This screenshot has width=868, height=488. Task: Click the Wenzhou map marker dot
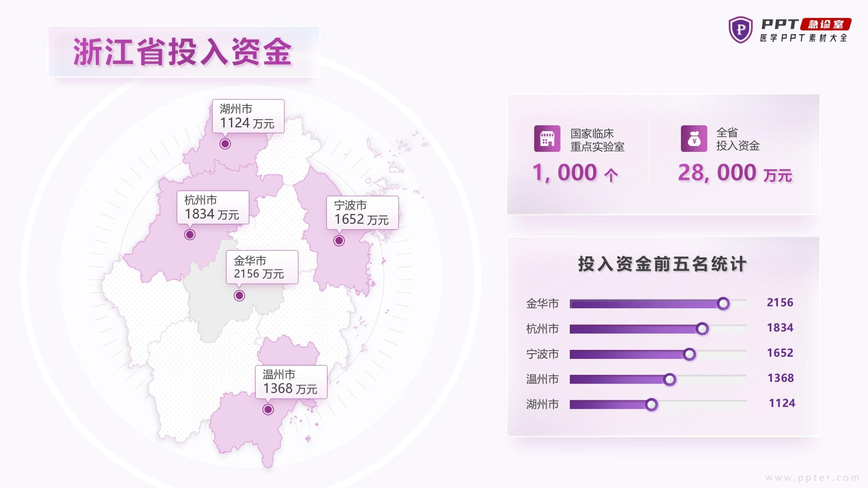pyautogui.click(x=268, y=410)
